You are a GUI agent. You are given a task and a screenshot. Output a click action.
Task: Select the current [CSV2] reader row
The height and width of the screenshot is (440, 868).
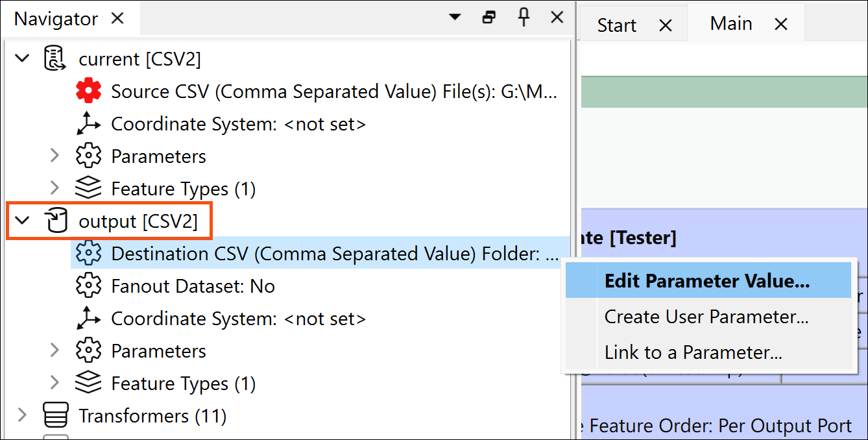[139, 59]
